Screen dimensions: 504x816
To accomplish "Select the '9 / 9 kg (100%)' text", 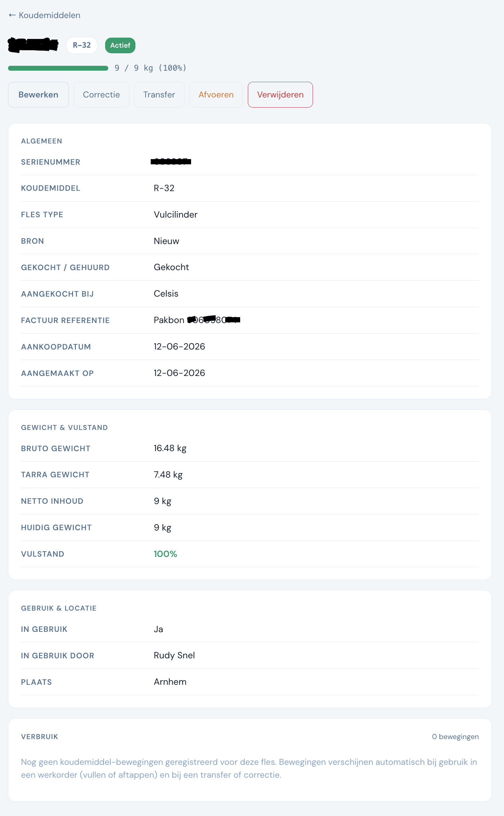I will 151,68.
